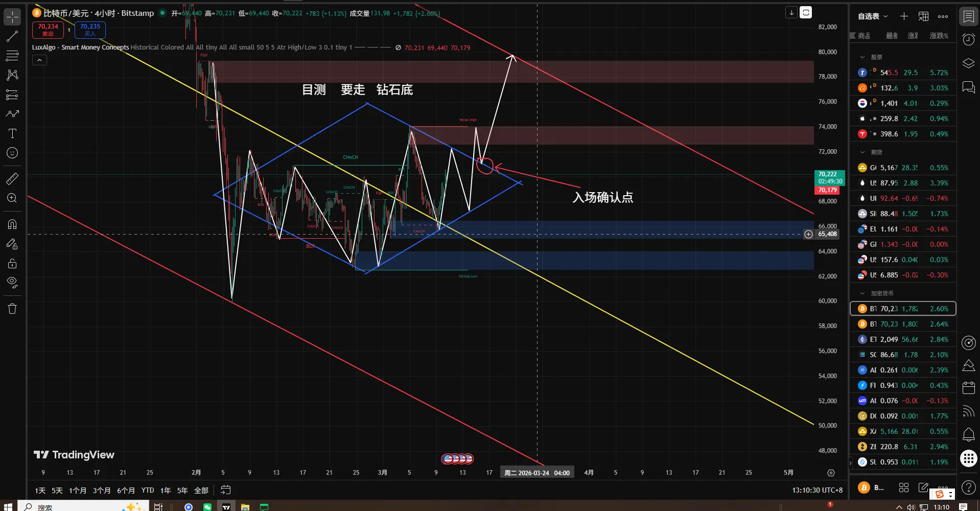Open the object tree layers panel
980x511 pixels.
[968, 63]
